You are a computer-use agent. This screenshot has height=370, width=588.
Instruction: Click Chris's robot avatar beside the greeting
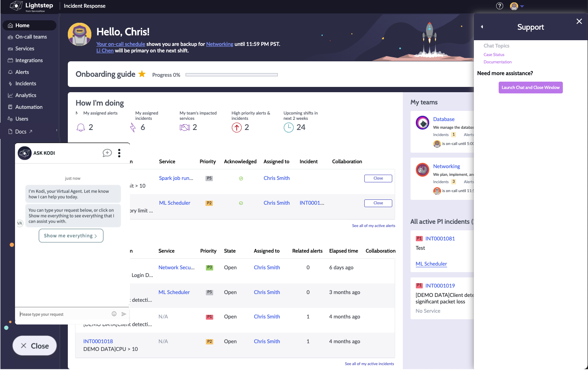coord(80,34)
